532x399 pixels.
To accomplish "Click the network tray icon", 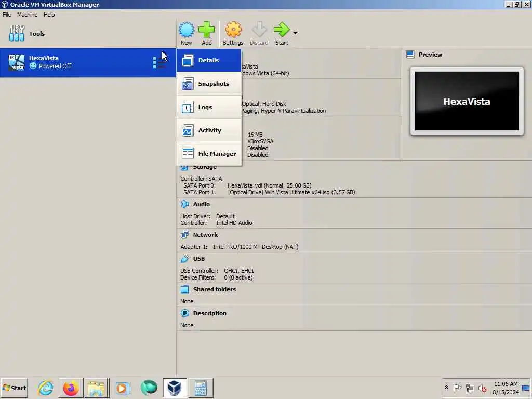I will [x=470, y=388].
